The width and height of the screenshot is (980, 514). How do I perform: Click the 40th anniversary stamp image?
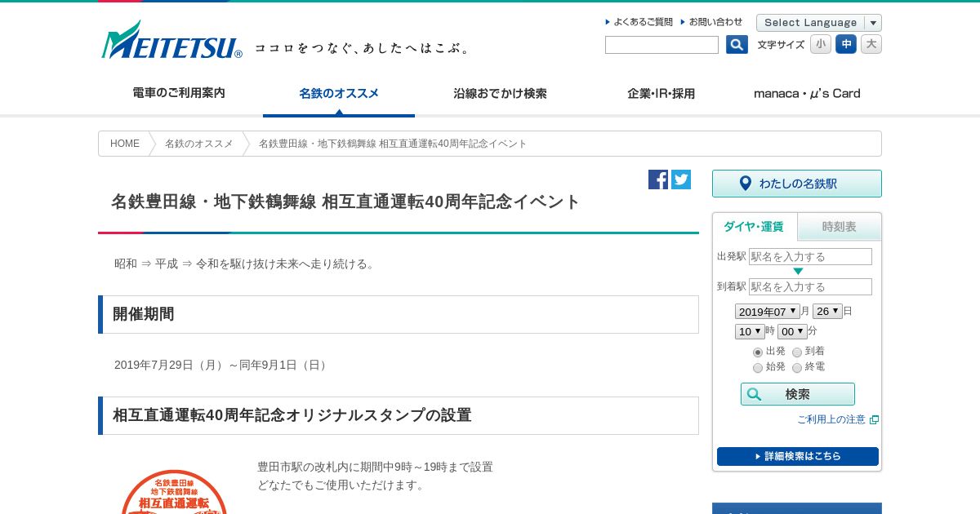174,491
